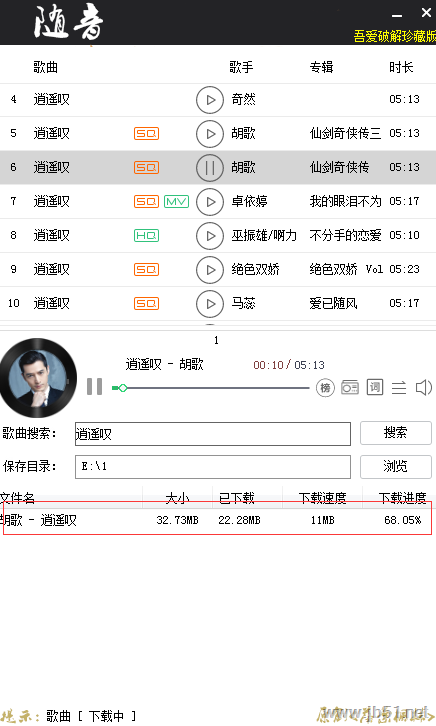This screenshot has height=726, width=436.
Task: Play 逍遥叹 by 奇然 in row 4
Action: coord(210,100)
